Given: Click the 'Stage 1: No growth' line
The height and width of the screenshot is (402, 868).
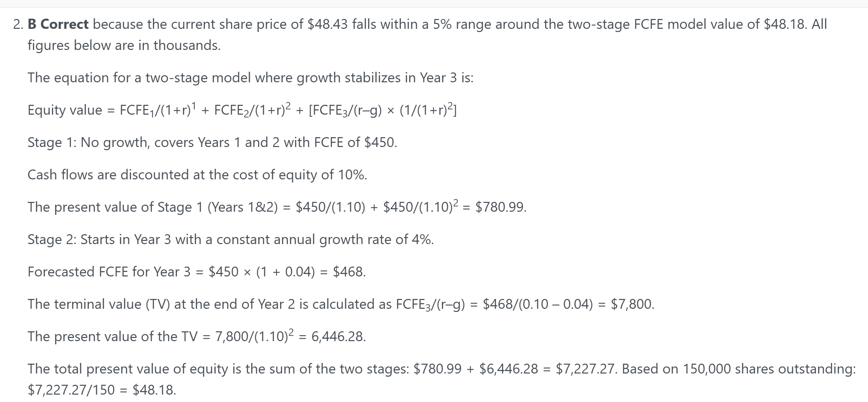Looking at the screenshot, I should [212, 142].
